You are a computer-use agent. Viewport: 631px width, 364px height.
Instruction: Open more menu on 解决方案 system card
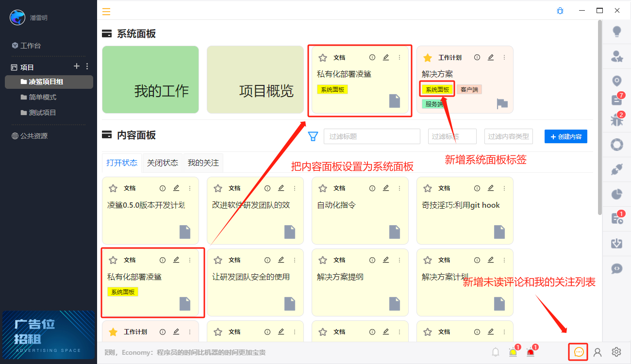[x=504, y=57]
